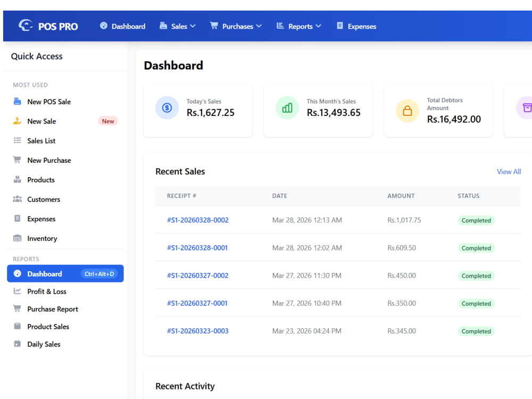Screen dimensions: 532x399
Task: Expand the Reports dropdown chevron in navbar
Action: tap(318, 26)
